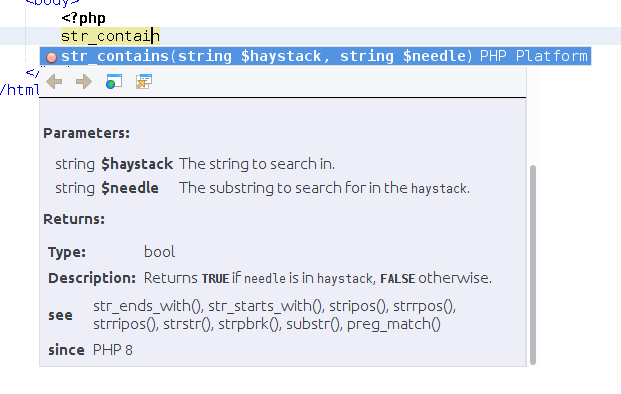Click the go to source icon

coord(144,82)
